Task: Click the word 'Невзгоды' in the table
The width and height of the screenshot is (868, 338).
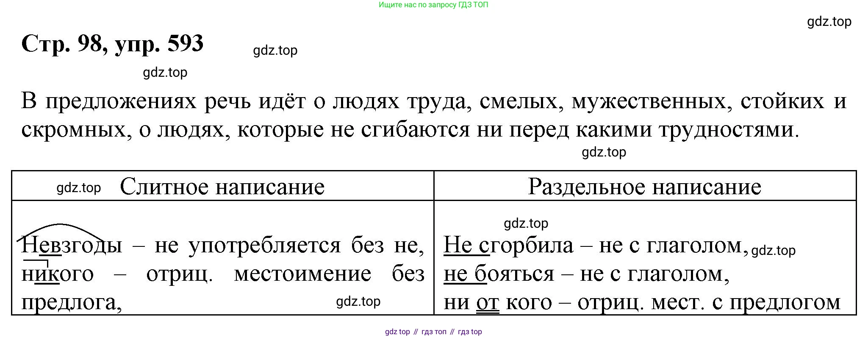Action: 72,245
